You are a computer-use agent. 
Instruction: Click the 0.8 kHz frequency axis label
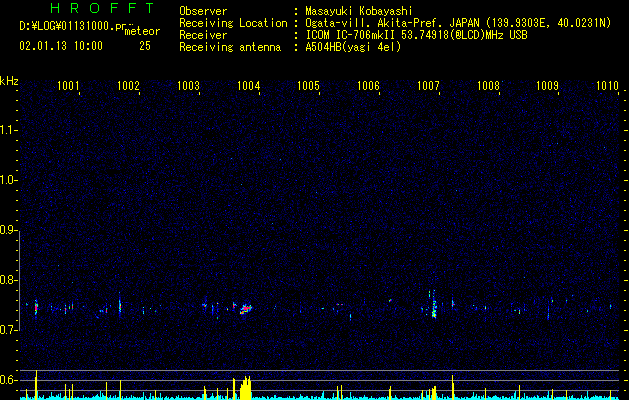point(9,280)
